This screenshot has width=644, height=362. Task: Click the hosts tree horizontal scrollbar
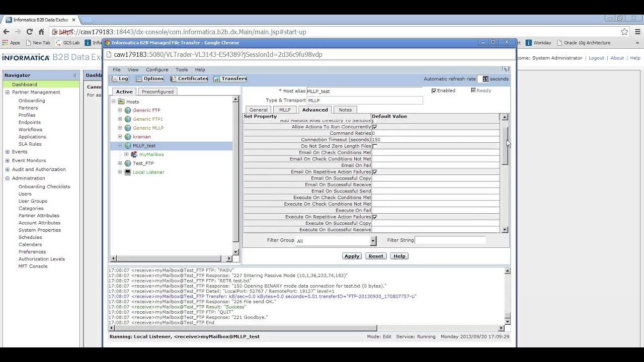pos(171,258)
